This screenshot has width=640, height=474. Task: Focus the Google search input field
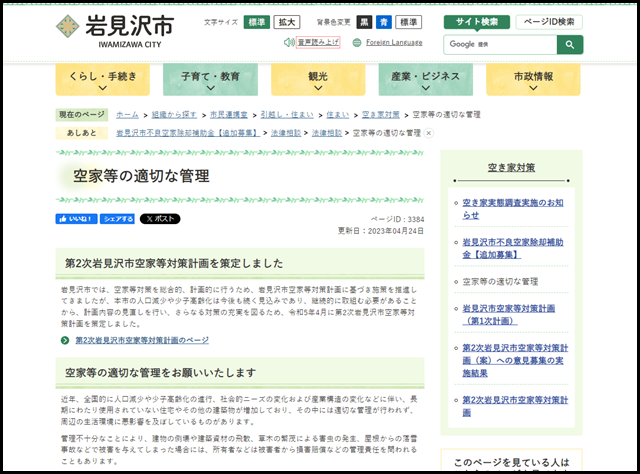(x=500, y=45)
